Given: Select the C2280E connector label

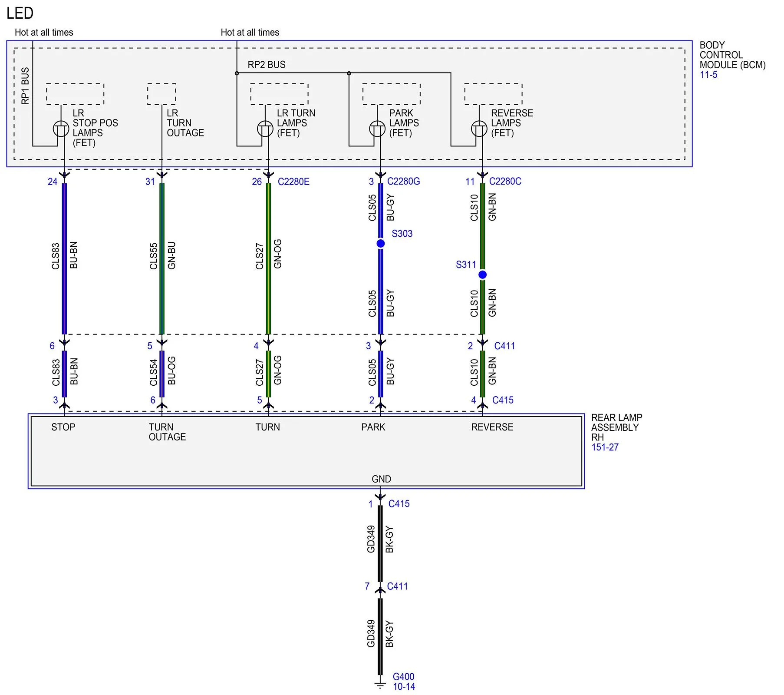Looking at the screenshot, I should coord(293,182).
